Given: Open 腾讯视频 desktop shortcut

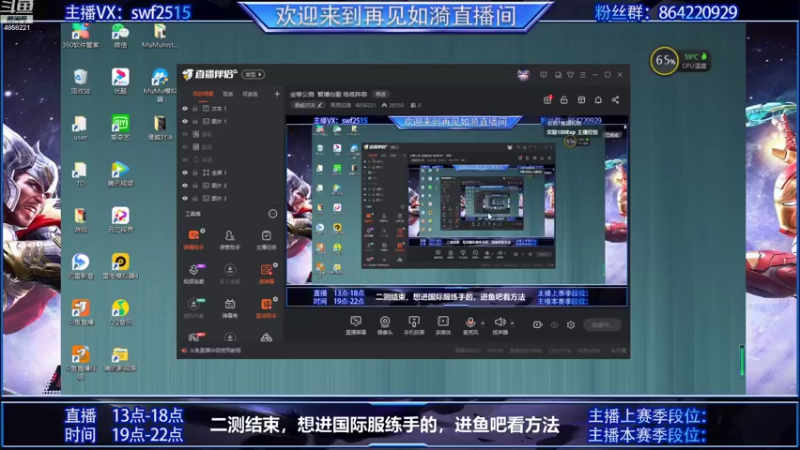Looking at the screenshot, I should pos(120,174).
